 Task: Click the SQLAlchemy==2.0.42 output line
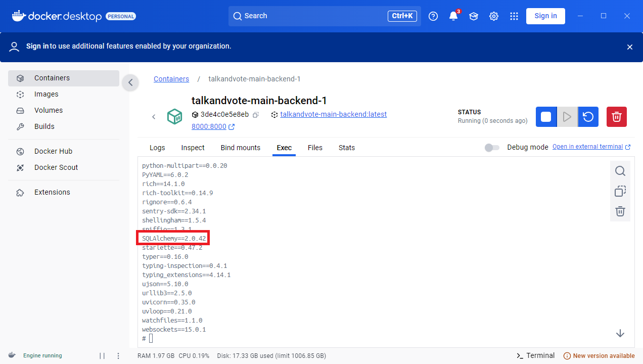174,238
